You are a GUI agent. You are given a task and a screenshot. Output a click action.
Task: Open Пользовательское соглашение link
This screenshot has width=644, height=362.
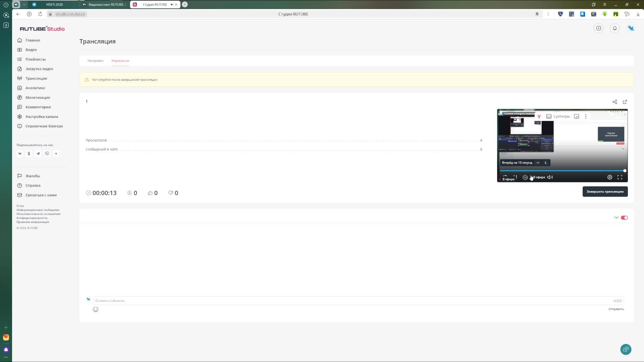(x=39, y=214)
